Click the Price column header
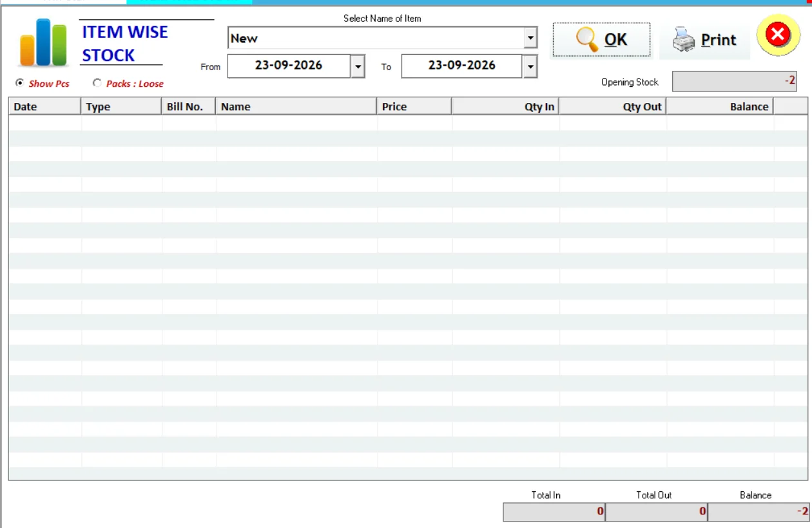Screen dimensions: 812x528 tap(414, 106)
